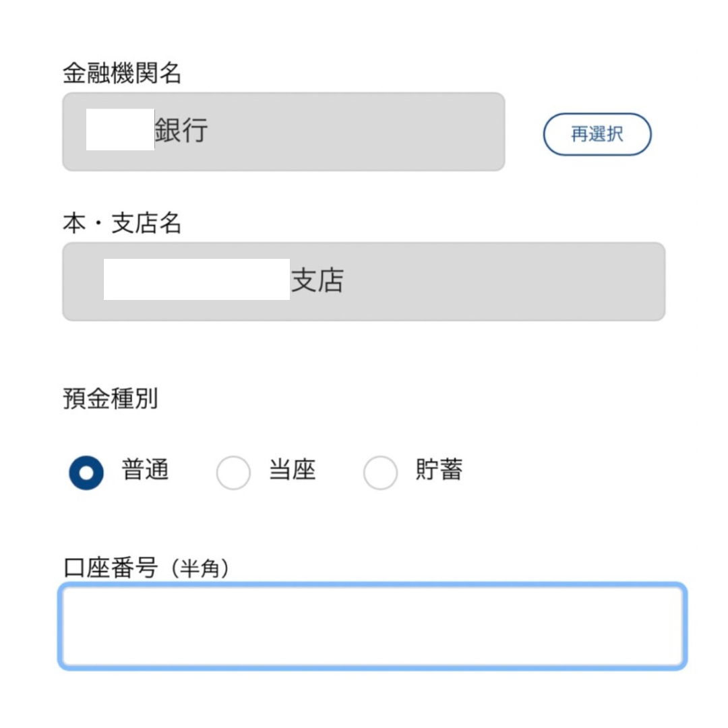Select the 普通 radio button circle
Image resolution: width=728 pixels, height=728 pixels.
point(86,473)
